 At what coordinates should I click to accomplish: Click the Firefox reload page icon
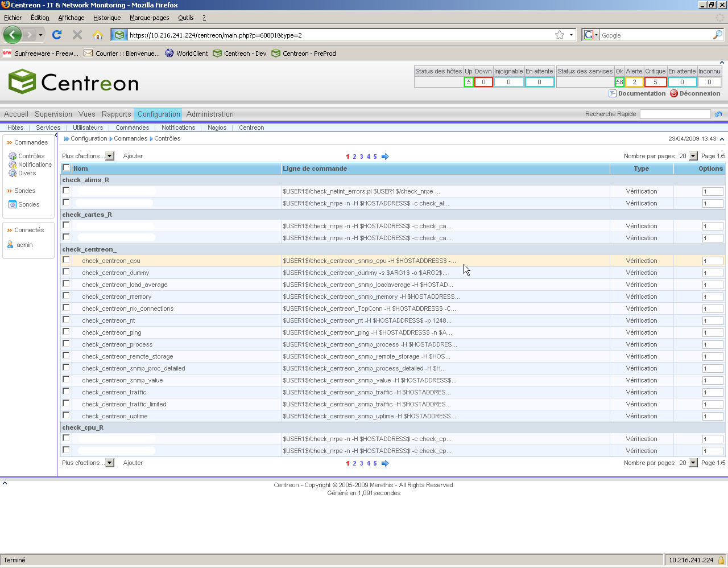[57, 35]
